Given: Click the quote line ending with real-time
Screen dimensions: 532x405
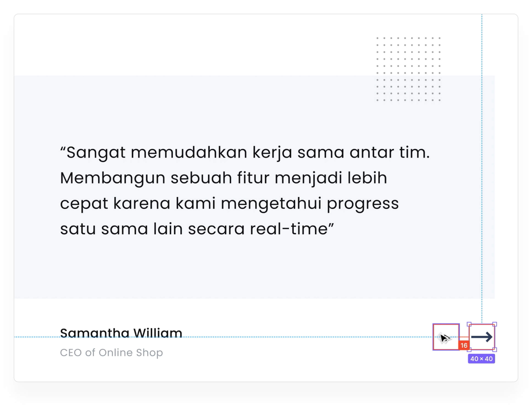Looking at the screenshot, I should [197, 229].
